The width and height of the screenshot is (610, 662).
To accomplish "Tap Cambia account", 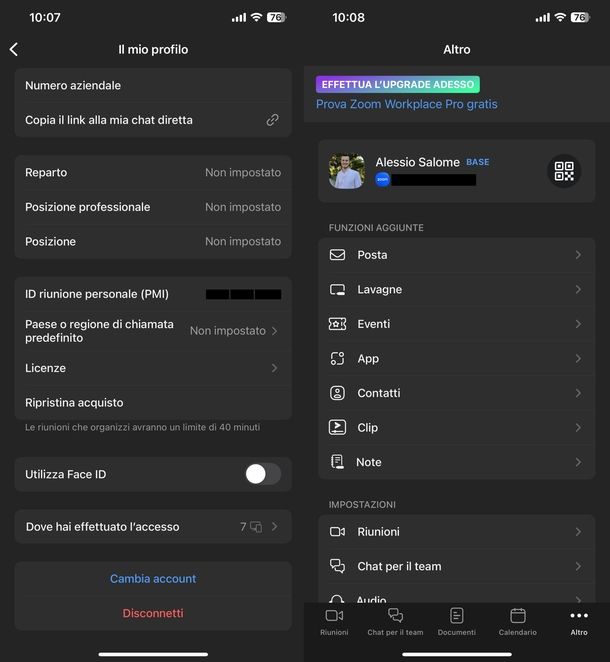I will (153, 578).
